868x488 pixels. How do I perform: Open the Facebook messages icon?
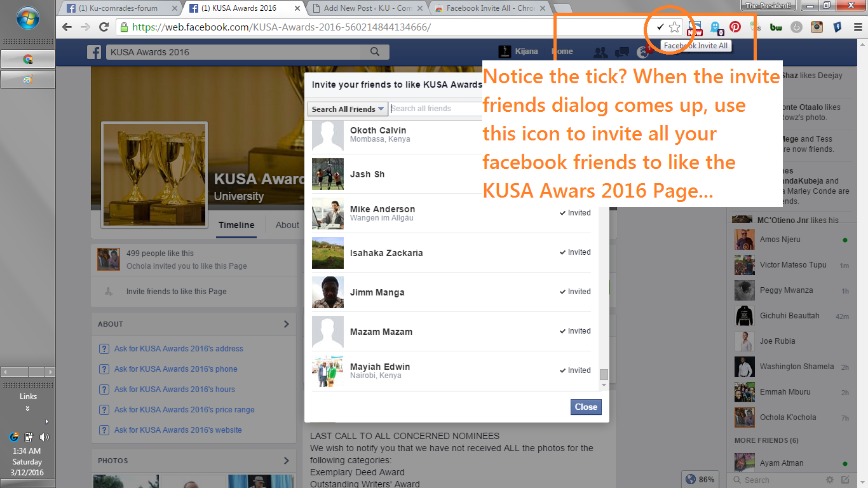(623, 52)
